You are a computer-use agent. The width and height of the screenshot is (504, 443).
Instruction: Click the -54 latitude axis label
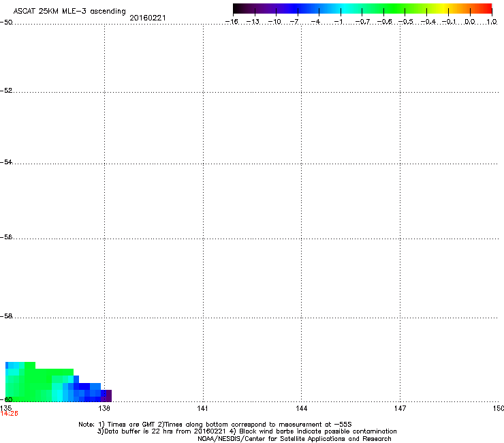click(x=6, y=162)
